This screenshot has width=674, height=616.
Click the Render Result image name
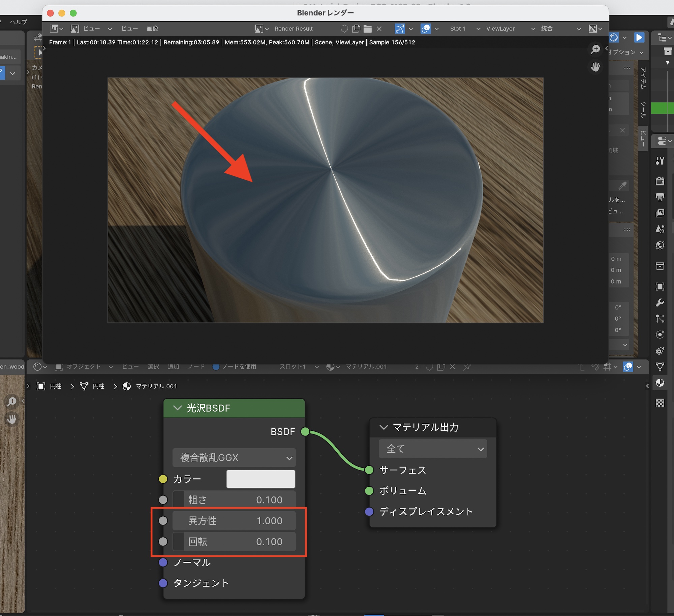click(294, 29)
